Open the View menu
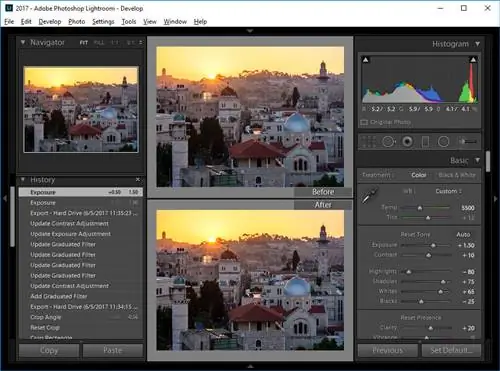The image size is (500, 371). click(x=150, y=22)
